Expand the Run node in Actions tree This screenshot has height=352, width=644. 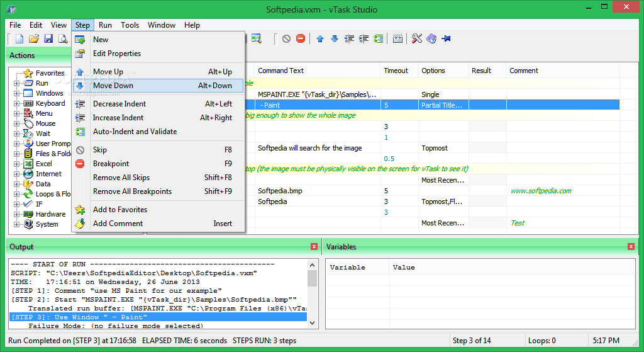tap(16, 83)
